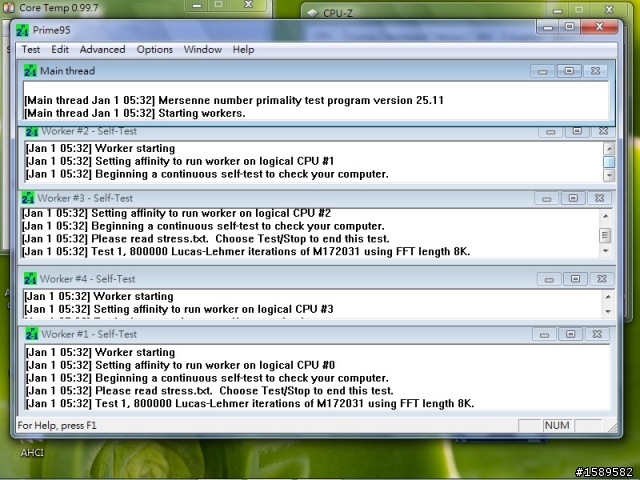The image size is (640, 480).
Task: Click the Worker #2 window icon
Action: 31,131
